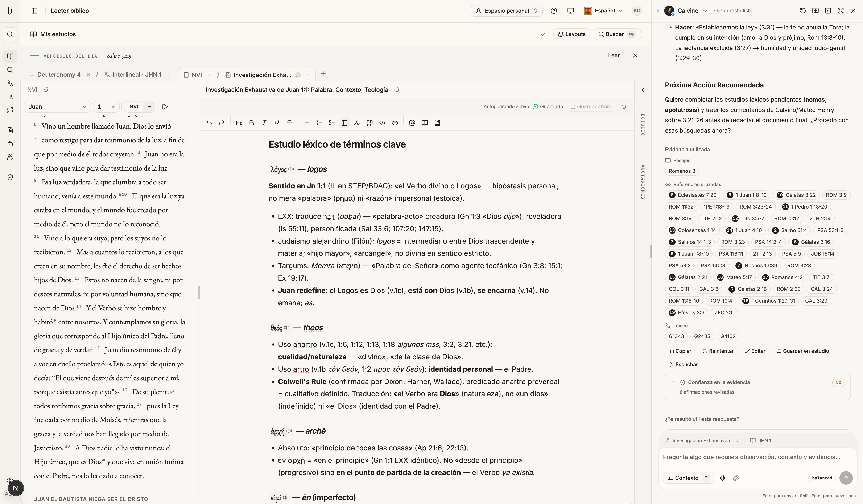This screenshot has width=863, height=504.
Task: Change the balanced response mode
Action: click(822, 478)
